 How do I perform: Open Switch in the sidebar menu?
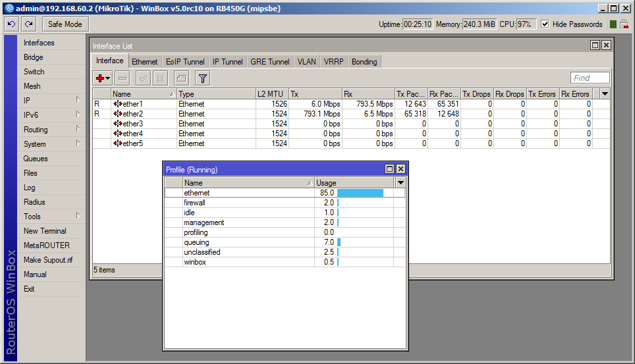[34, 72]
